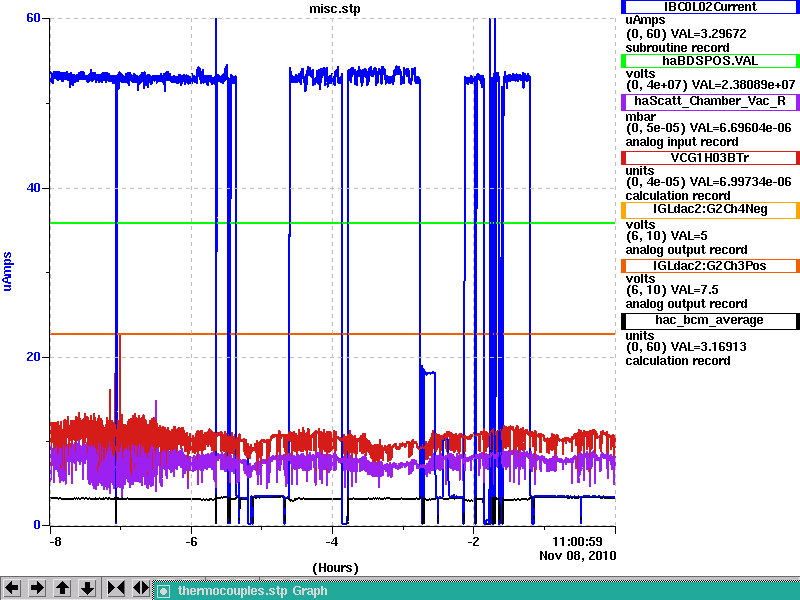Click the x-axis tick label -2
Screen dimensions: 800x600
point(473,541)
